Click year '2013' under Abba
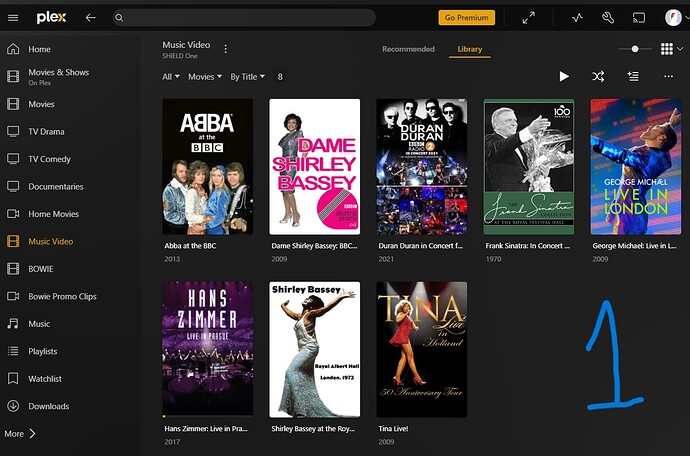Image resolution: width=690 pixels, height=456 pixels. (x=172, y=259)
